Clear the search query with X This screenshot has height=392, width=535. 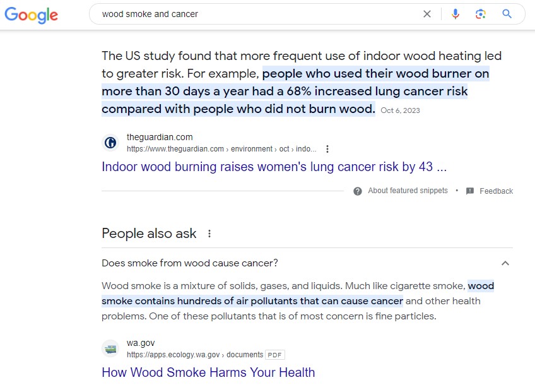(x=427, y=14)
